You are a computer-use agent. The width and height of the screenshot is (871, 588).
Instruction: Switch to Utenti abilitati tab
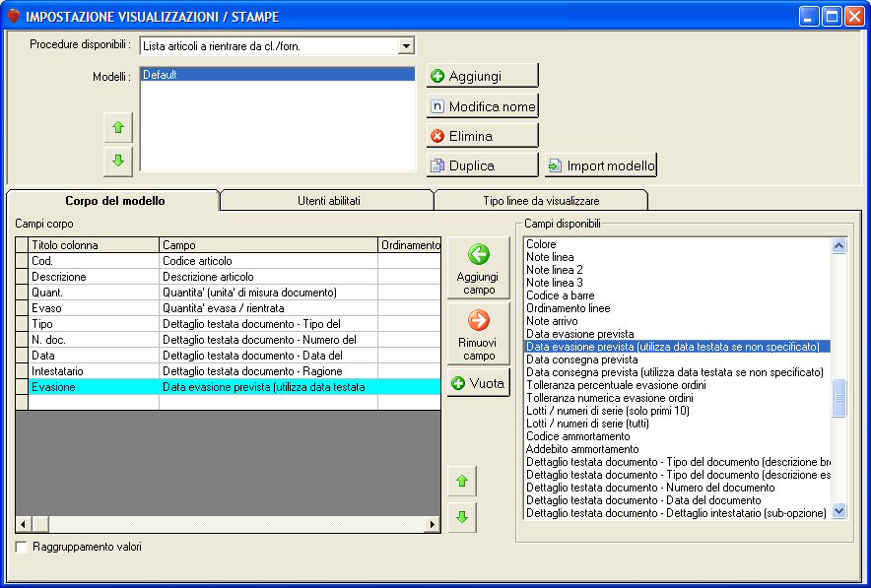[x=328, y=201]
